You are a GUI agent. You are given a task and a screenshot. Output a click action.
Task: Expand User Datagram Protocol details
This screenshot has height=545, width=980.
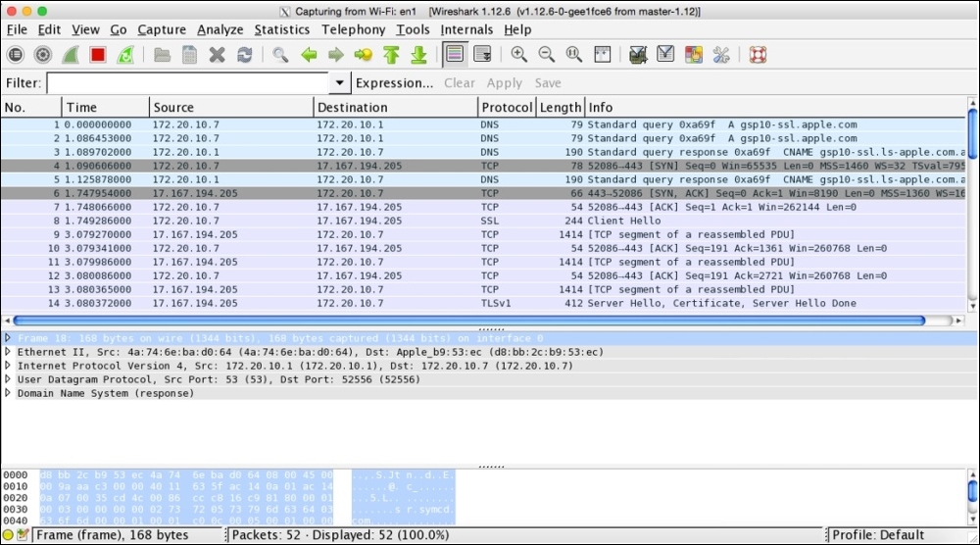8,379
